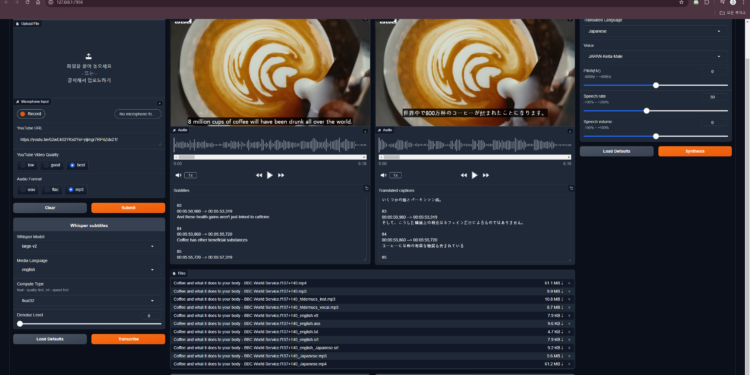
Task: Reload the page using the browser refresh icon
Action: click(x=27, y=2)
